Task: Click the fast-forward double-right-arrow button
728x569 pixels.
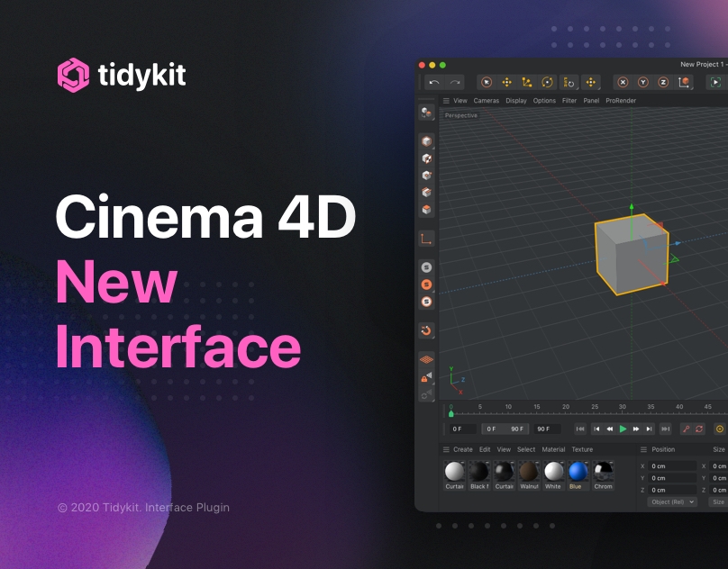Action: coord(636,429)
